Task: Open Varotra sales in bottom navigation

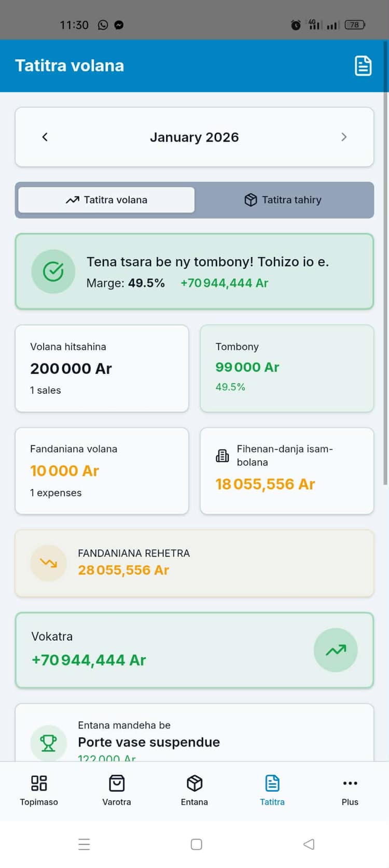Action: [117, 790]
